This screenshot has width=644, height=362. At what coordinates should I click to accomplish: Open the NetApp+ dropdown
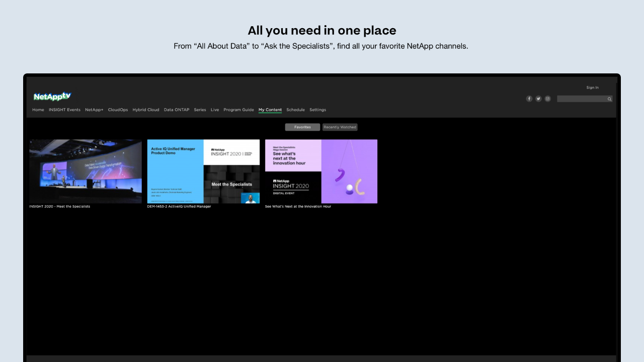(x=94, y=110)
